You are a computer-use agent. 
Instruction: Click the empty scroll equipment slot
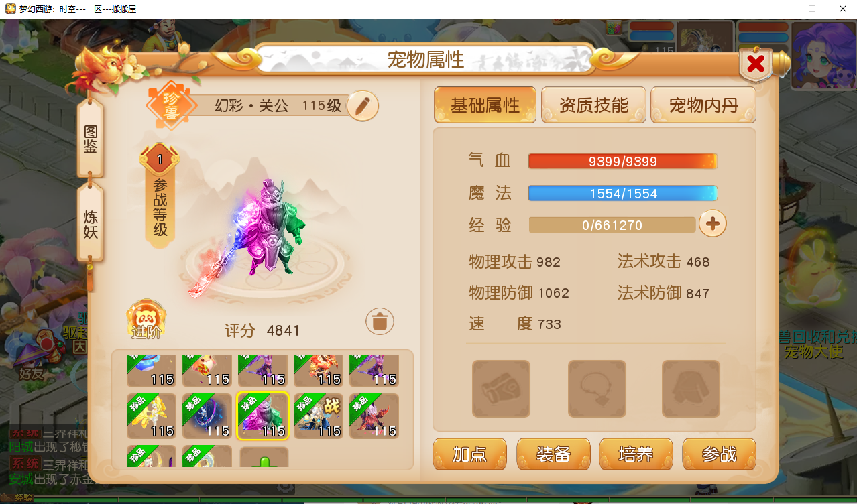501,389
